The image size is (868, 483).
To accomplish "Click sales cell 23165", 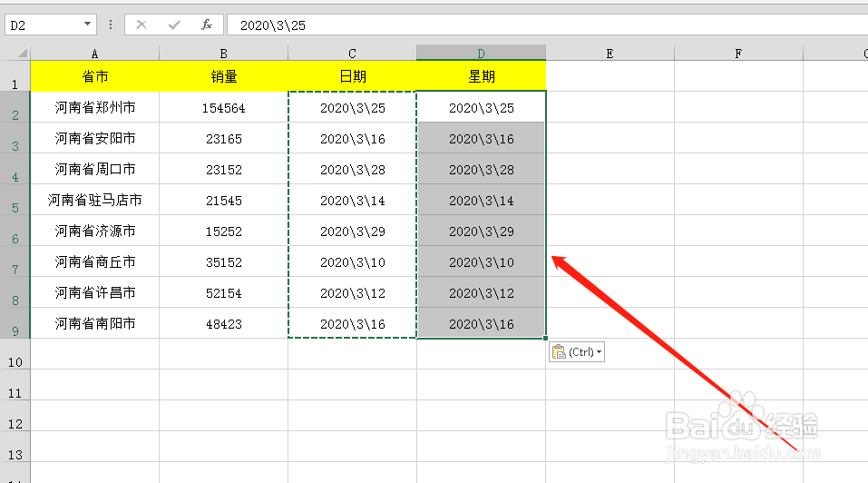I will pos(224,138).
